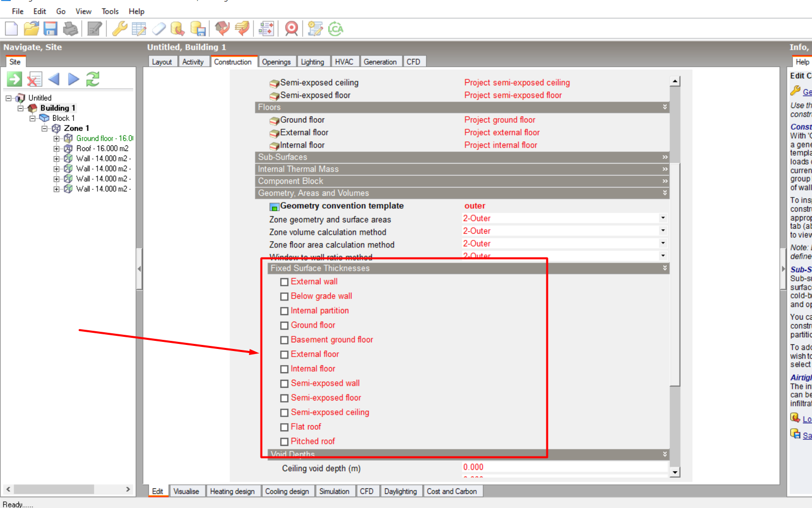
Task: Open the Zone volume calculation method dropdown
Action: click(663, 231)
